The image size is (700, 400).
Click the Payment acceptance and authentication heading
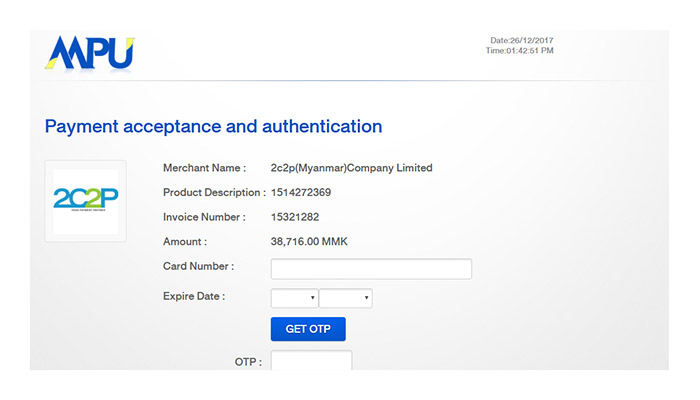click(x=213, y=126)
